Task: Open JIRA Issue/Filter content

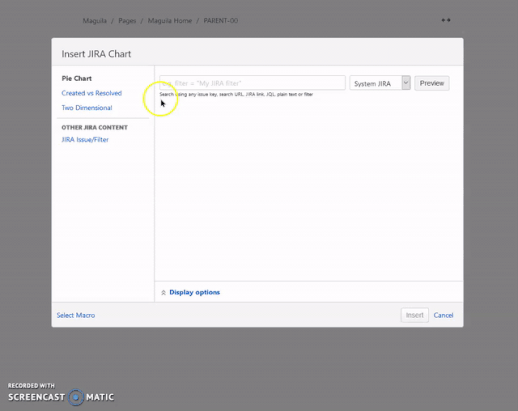Action: pyautogui.click(x=85, y=140)
